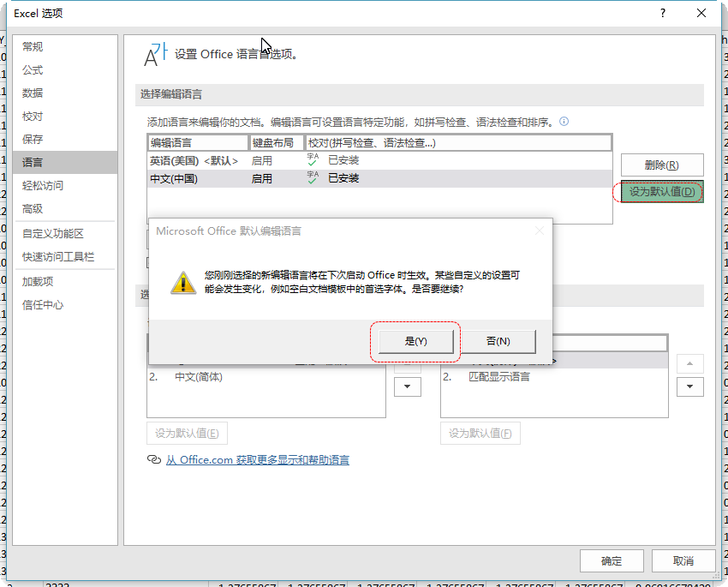Move help language down with the arrow button

690,386
